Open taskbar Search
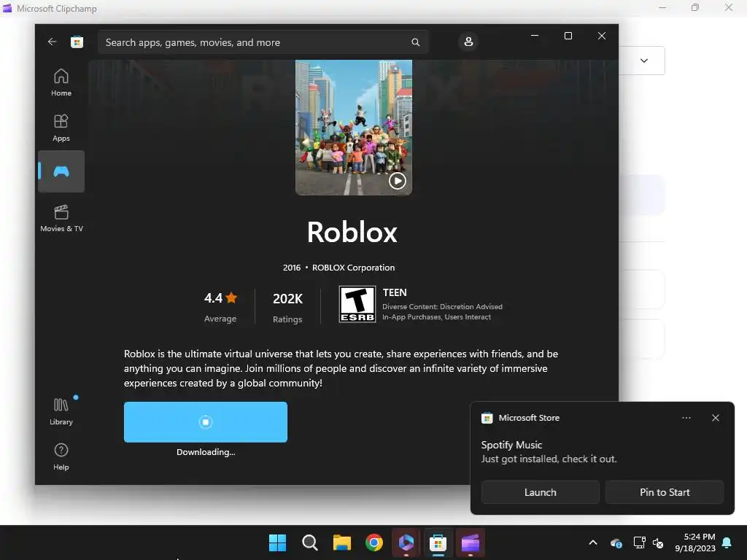Image resolution: width=747 pixels, height=560 pixels. pos(309,542)
